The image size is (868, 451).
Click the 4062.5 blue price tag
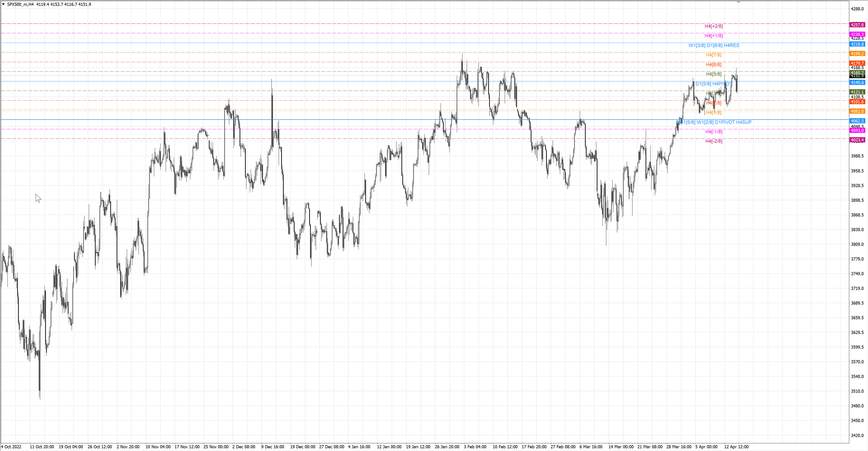(857, 121)
